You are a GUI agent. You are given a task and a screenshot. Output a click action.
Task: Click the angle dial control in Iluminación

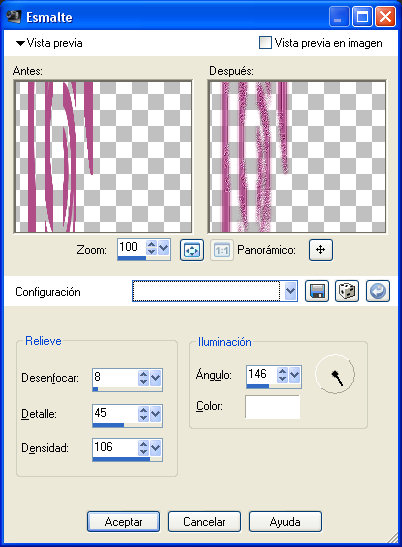[335, 374]
